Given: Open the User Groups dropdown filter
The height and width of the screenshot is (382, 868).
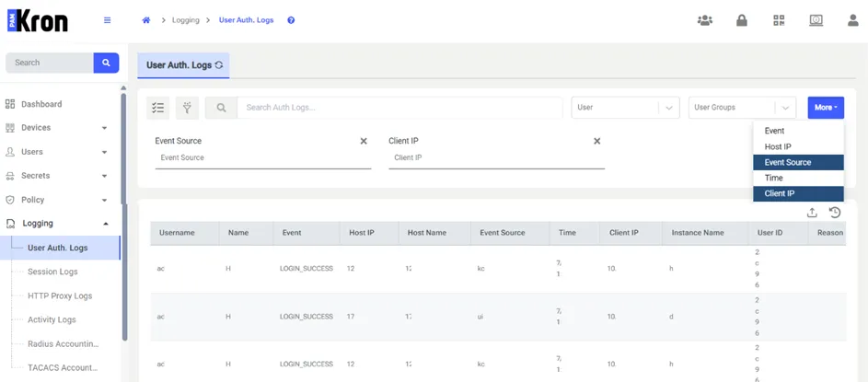Looking at the screenshot, I should [x=742, y=108].
